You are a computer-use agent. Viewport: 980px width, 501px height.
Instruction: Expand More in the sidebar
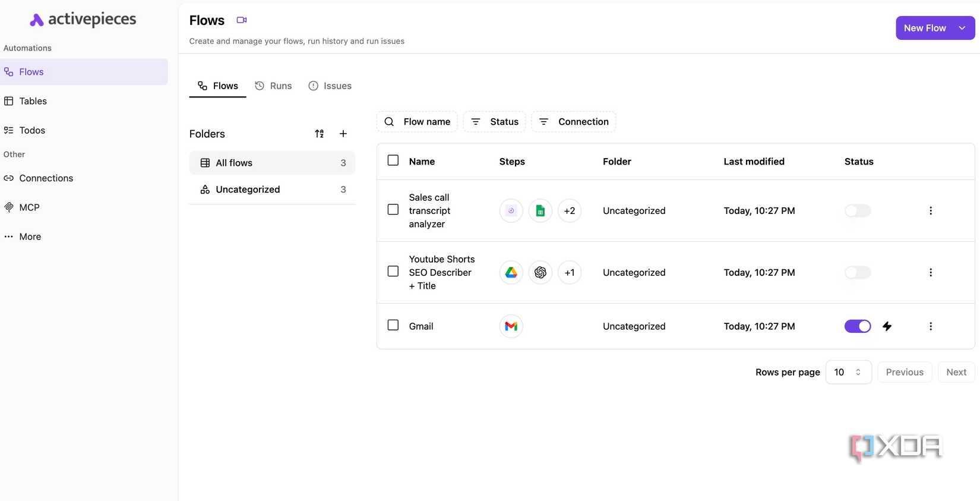[84, 237]
